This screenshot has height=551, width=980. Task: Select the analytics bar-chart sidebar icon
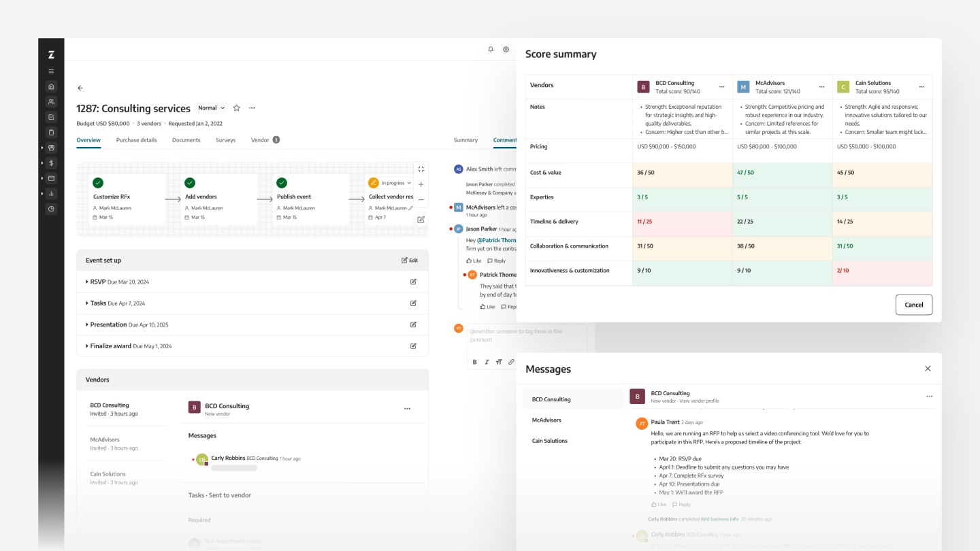coord(51,193)
